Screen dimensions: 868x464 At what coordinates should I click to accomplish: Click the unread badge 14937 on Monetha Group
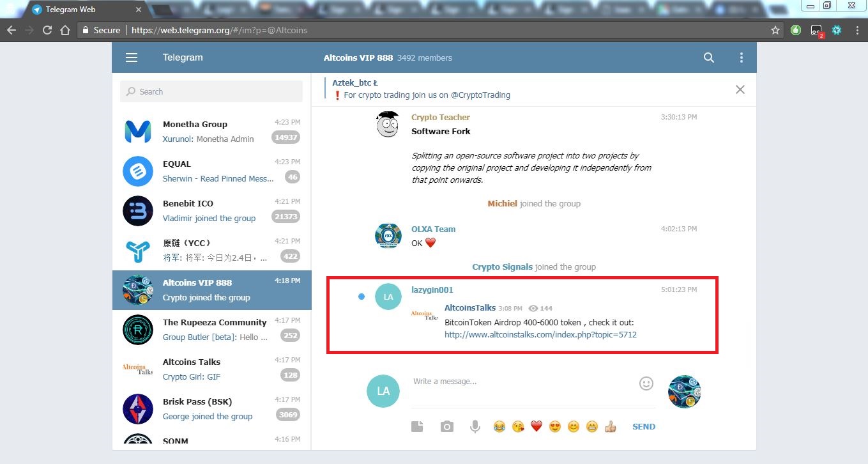point(286,137)
